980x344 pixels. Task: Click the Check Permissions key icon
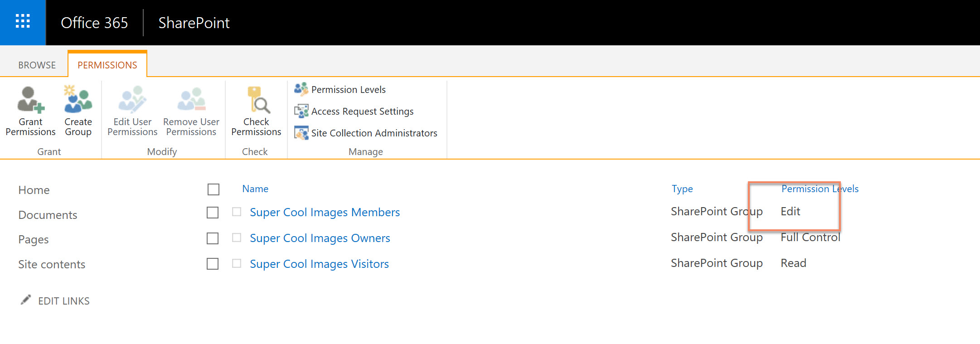(258, 99)
